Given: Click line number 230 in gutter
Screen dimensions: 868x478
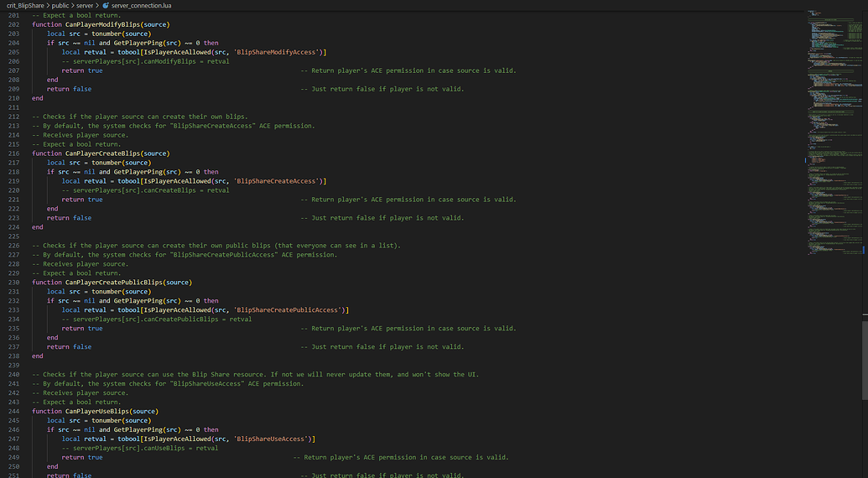Looking at the screenshot, I should coord(13,283).
